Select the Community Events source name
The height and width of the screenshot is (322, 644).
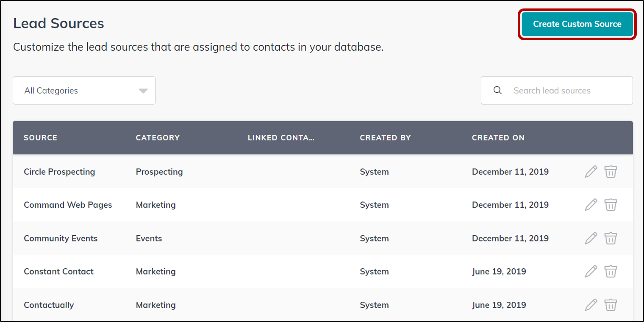(x=61, y=238)
